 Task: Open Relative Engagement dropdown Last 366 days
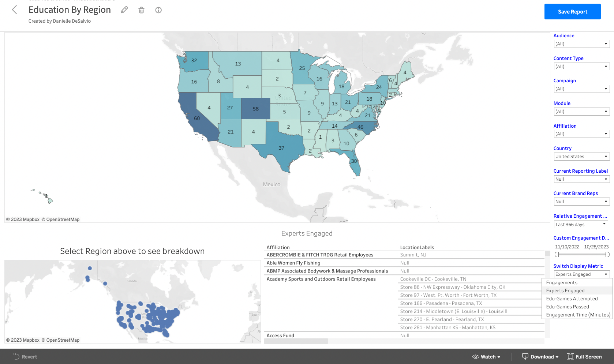581,224
